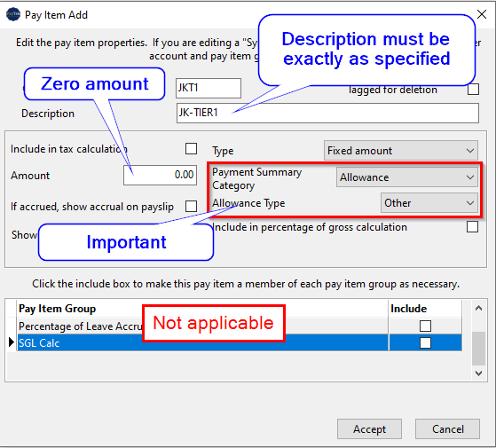The height and width of the screenshot is (448, 496).
Task: Expand Payment Summary Category dropdown
Action: click(x=407, y=177)
